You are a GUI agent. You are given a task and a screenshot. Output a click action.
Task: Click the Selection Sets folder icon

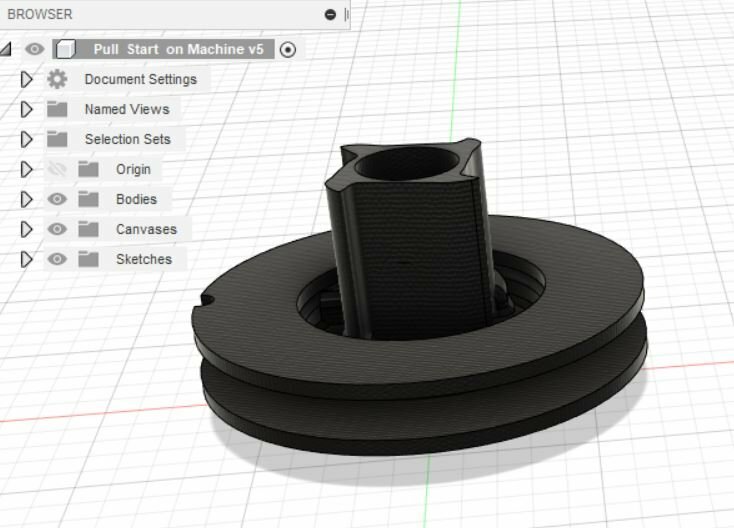[57, 139]
